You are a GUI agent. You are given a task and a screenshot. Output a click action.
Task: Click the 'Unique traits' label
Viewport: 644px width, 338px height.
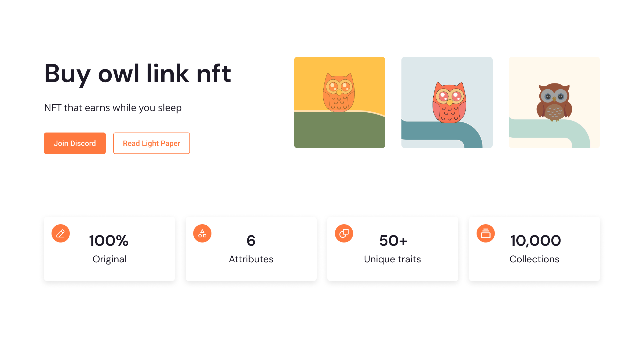393,259
